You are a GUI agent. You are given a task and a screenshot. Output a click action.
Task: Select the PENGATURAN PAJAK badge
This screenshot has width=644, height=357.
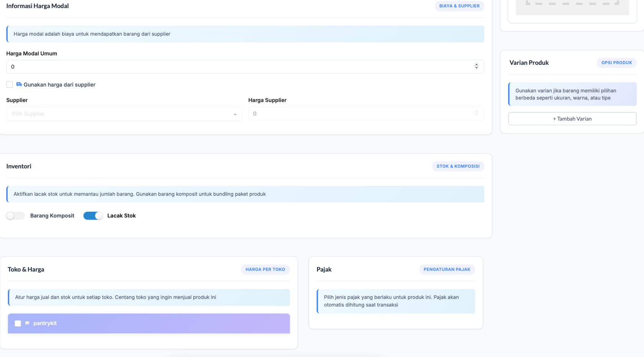click(447, 270)
